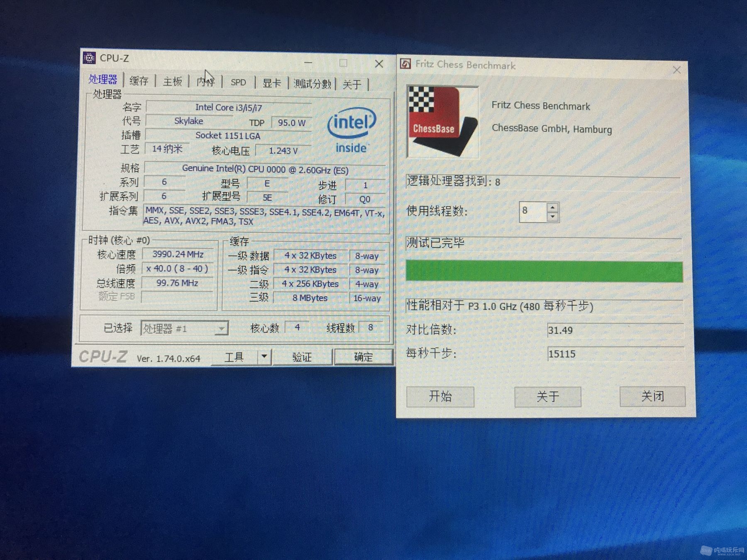The image size is (747, 560).
Task: Click the TDP 95.0 W value
Action: [x=292, y=123]
